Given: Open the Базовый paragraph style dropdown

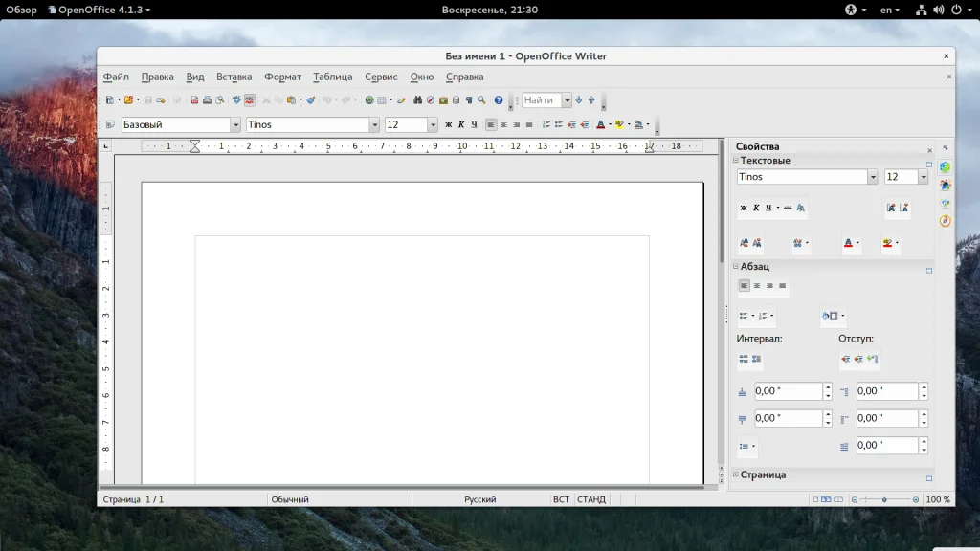Looking at the screenshot, I should (235, 125).
